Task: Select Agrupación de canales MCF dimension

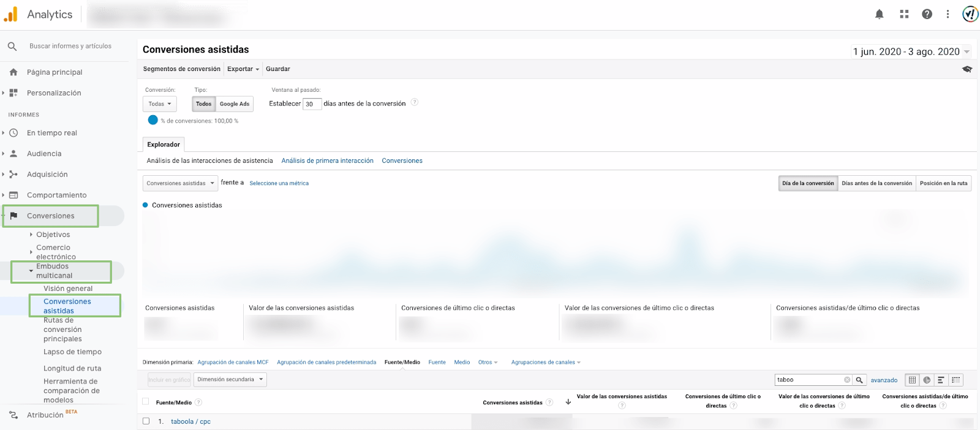Action: click(x=233, y=363)
